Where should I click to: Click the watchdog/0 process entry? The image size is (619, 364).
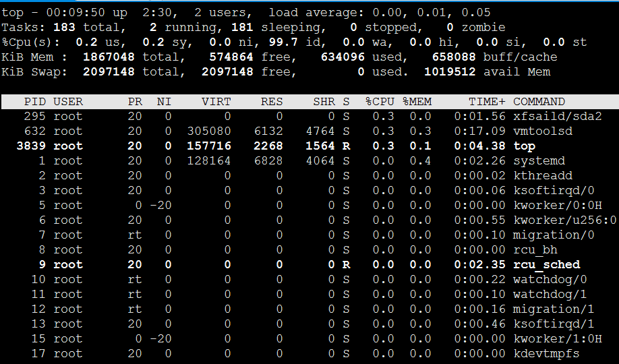pyautogui.click(x=550, y=280)
